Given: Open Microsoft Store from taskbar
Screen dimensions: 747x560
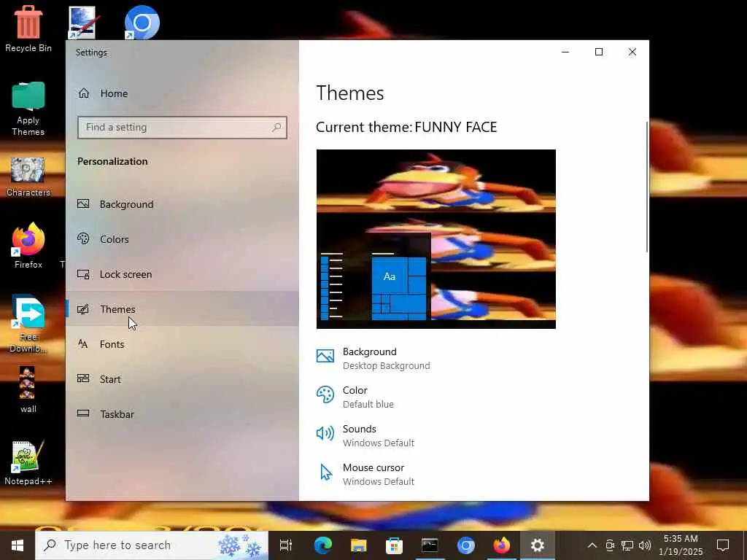Looking at the screenshot, I should click(394, 545).
